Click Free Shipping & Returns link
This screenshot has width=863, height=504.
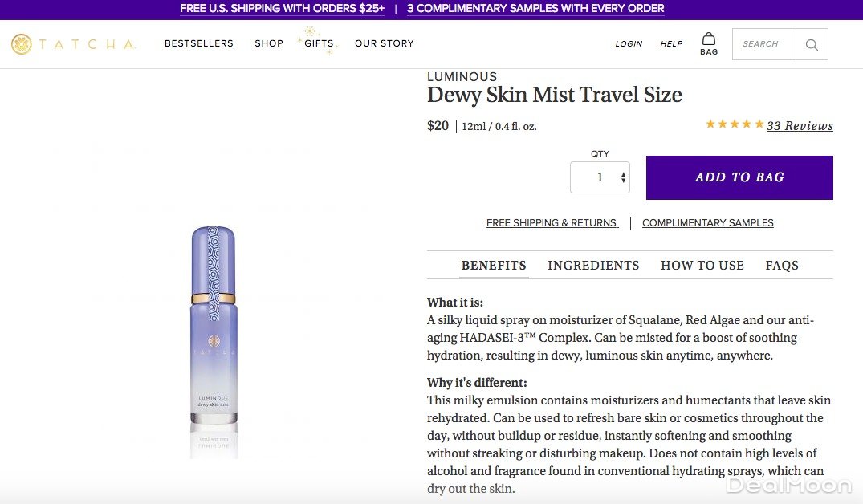[x=552, y=223]
